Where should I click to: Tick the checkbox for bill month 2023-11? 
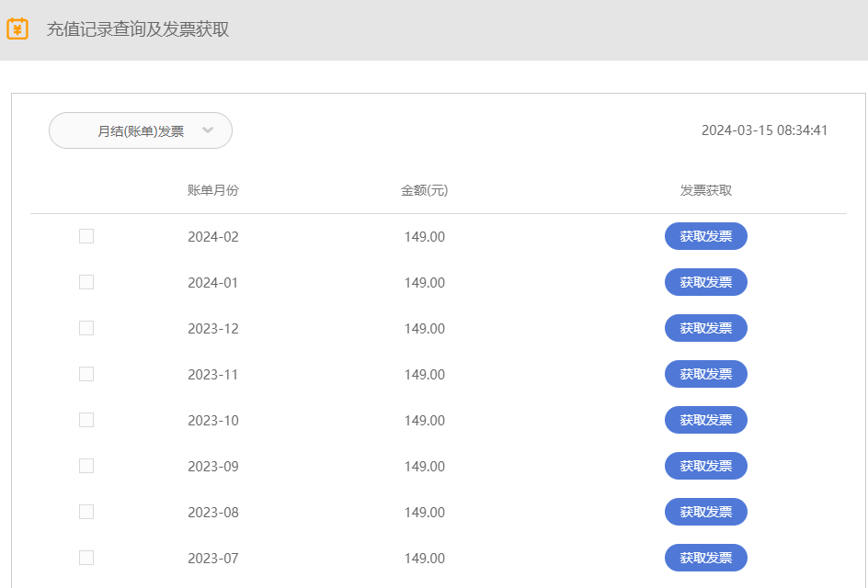tap(86, 374)
